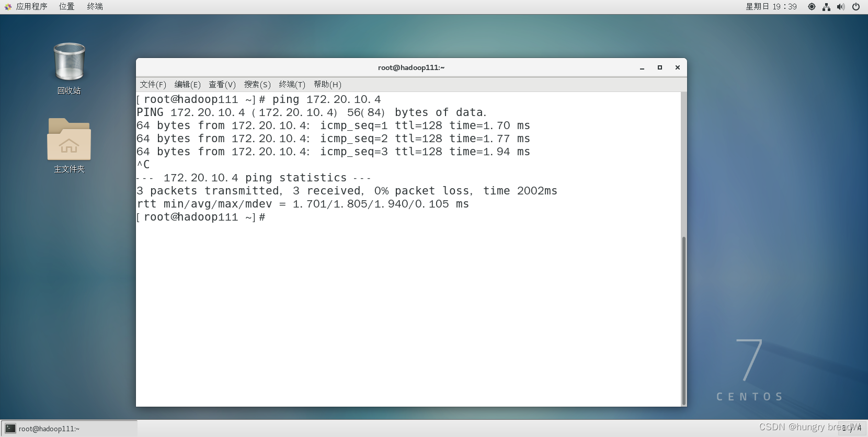Open the 编辑(E) menu in terminal

(x=187, y=85)
